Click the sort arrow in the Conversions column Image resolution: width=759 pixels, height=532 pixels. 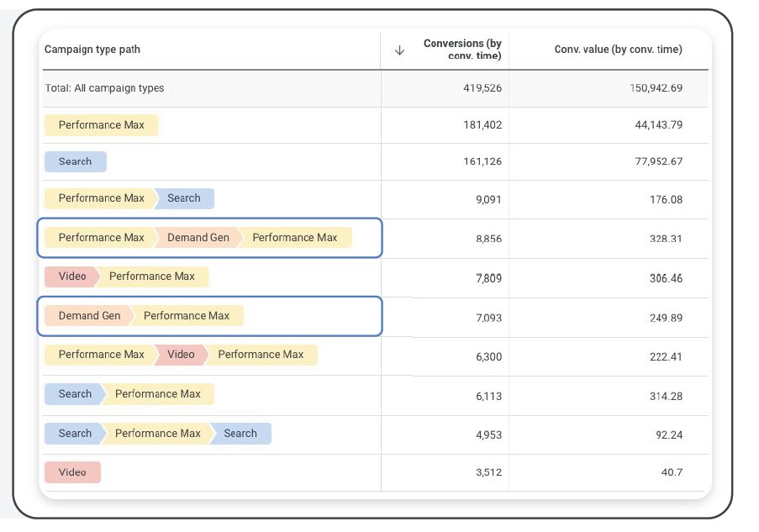(x=399, y=50)
